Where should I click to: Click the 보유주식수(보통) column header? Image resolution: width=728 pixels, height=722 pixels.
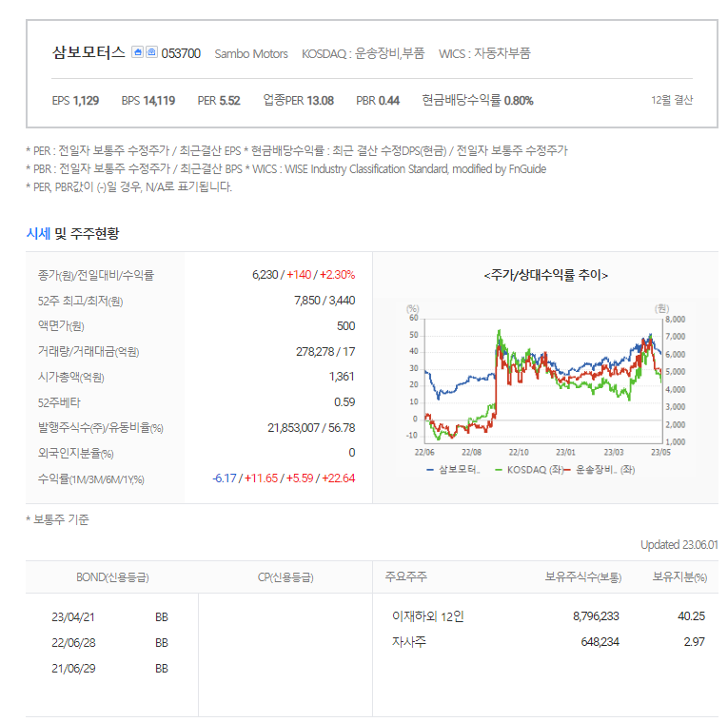(x=583, y=576)
